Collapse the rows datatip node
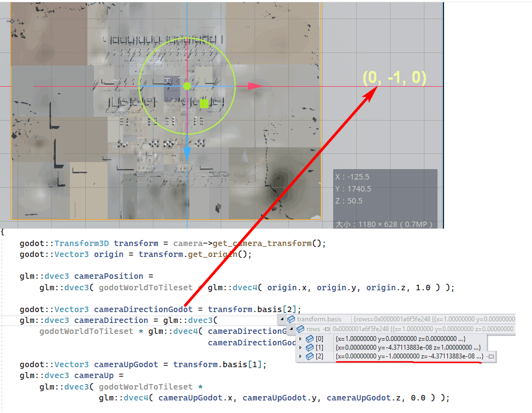532x413 pixels. point(291,329)
